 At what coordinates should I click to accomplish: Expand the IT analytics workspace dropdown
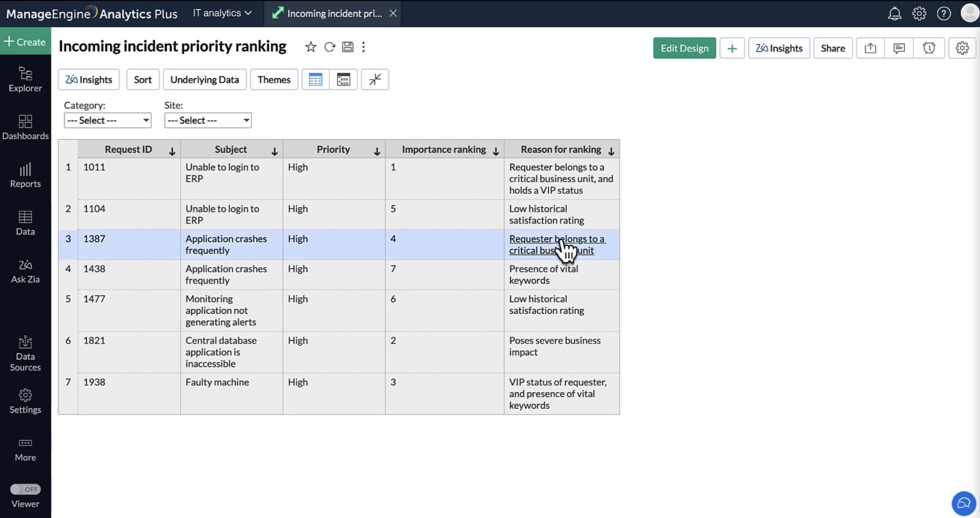coord(222,13)
